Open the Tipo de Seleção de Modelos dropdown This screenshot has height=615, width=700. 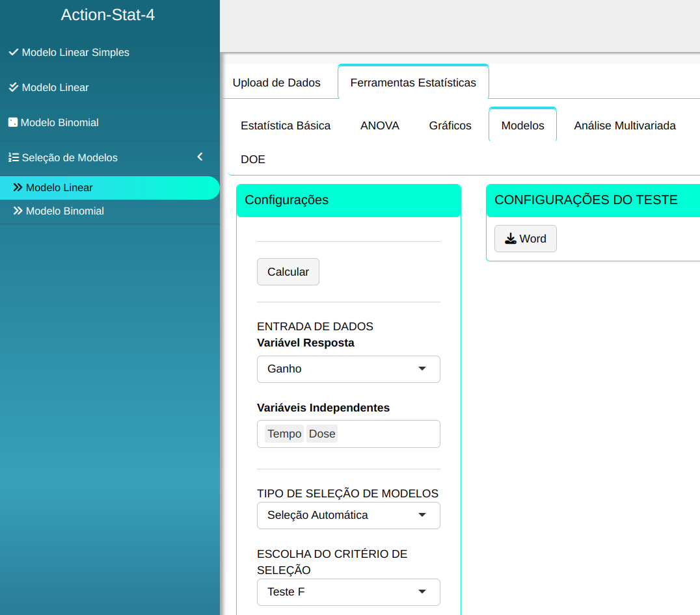[x=348, y=515]
